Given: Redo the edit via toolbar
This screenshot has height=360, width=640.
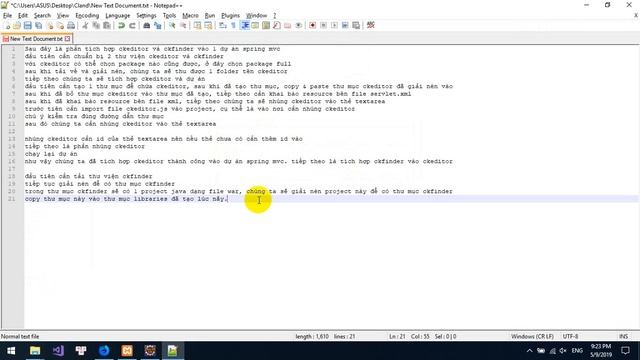Looking at the screenshot, I should [x=132, y=26].
